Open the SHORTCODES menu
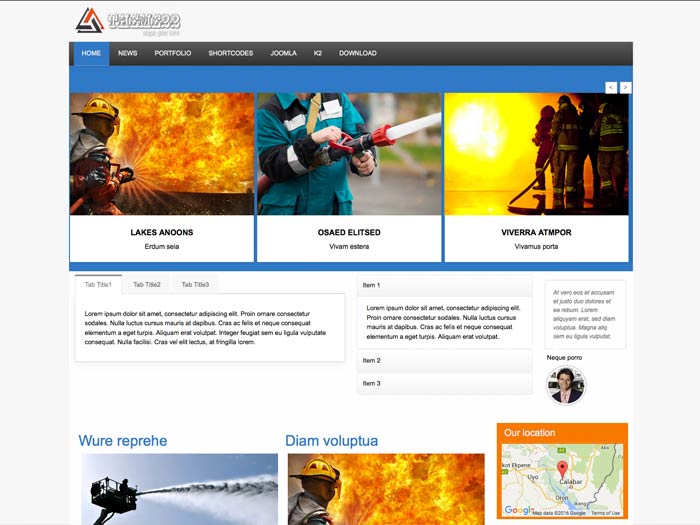700x525 pixels. [230, 53]
